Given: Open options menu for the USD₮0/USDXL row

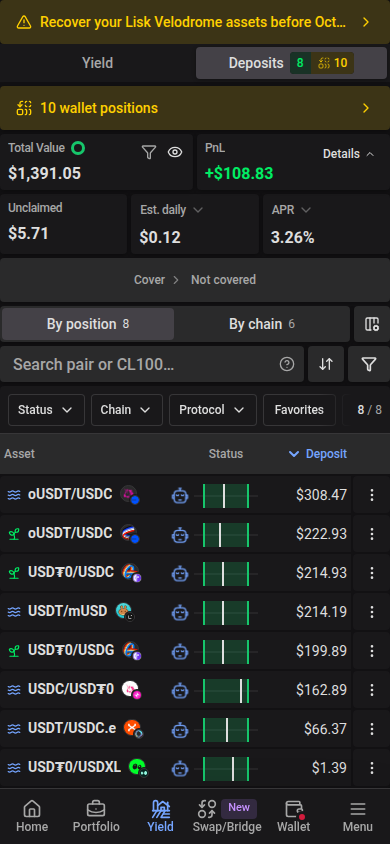Looking at the screenshot, I should (371, 768).
